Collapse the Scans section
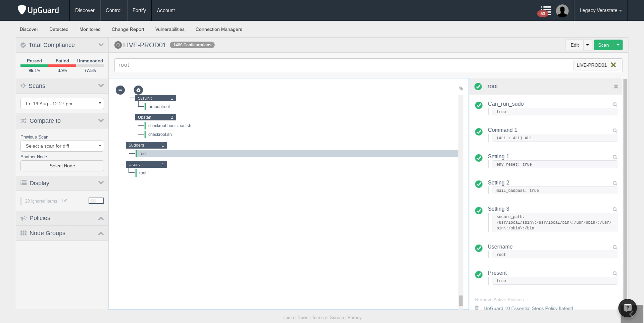The width and height of the screenshot is (644, 323). (x=101, y=86)
